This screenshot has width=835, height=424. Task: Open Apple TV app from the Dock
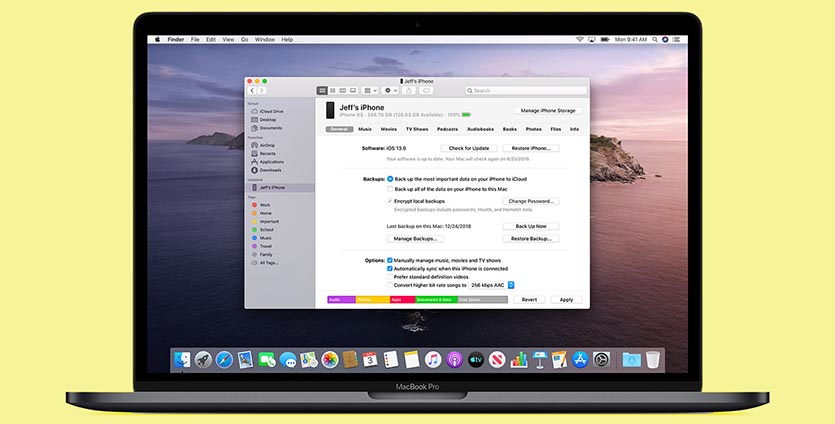(476, 360)
